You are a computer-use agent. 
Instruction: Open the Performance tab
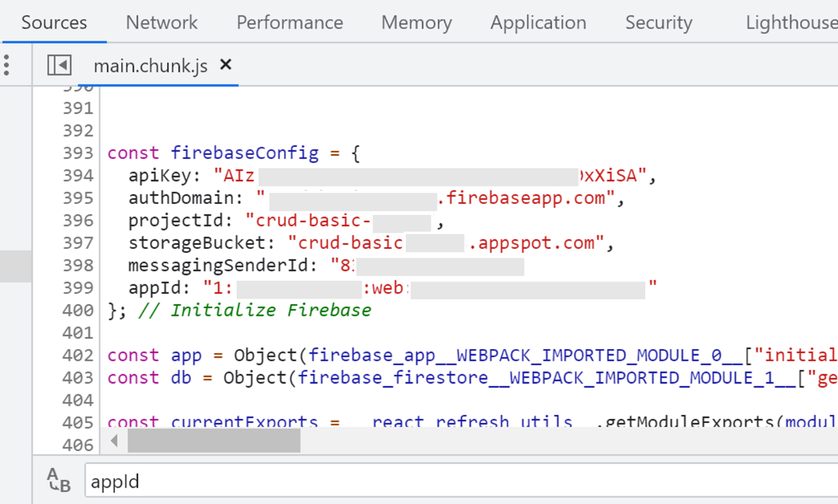(x=290, y=23)
